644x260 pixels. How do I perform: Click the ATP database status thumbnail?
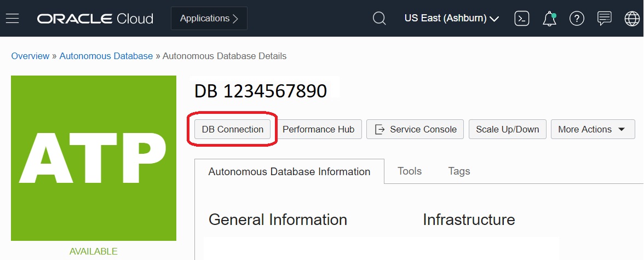tap(94, 158)
